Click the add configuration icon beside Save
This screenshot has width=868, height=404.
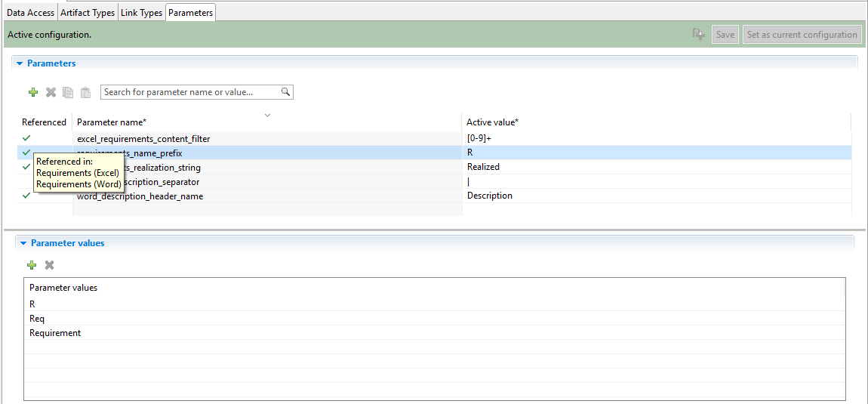tap(698, 35)
